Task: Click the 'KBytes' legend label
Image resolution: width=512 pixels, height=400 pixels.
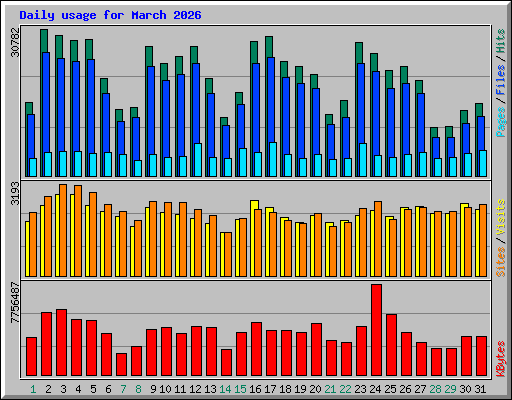Action: coord(500,359)
